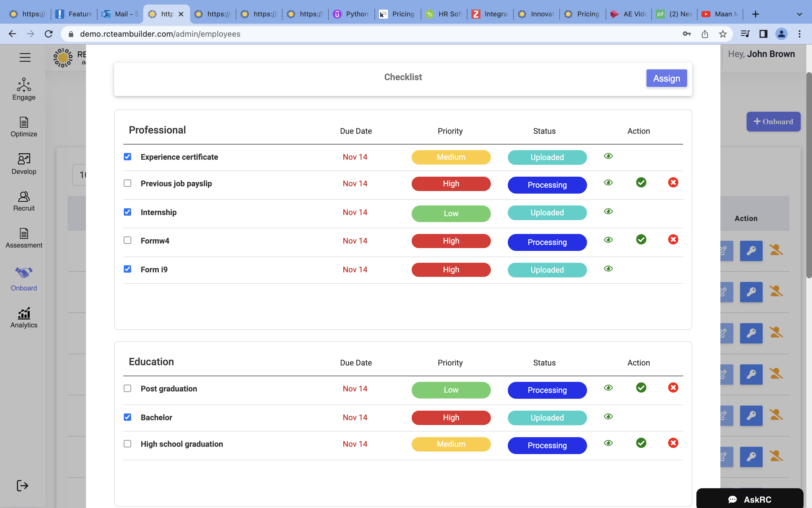The width and height of the screenshot is (812, 508).
Task: Click the page vertical scrollbar
Action: click(809, 175)
